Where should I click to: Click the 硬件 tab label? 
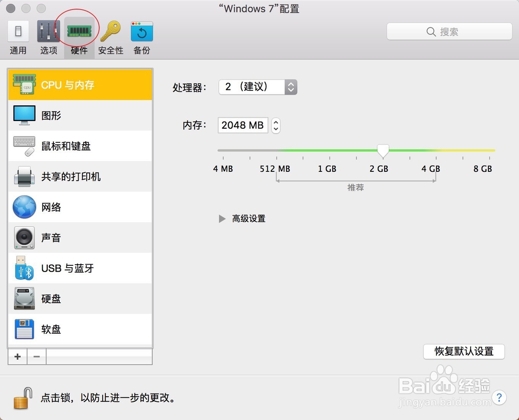[x=79, y=50]
